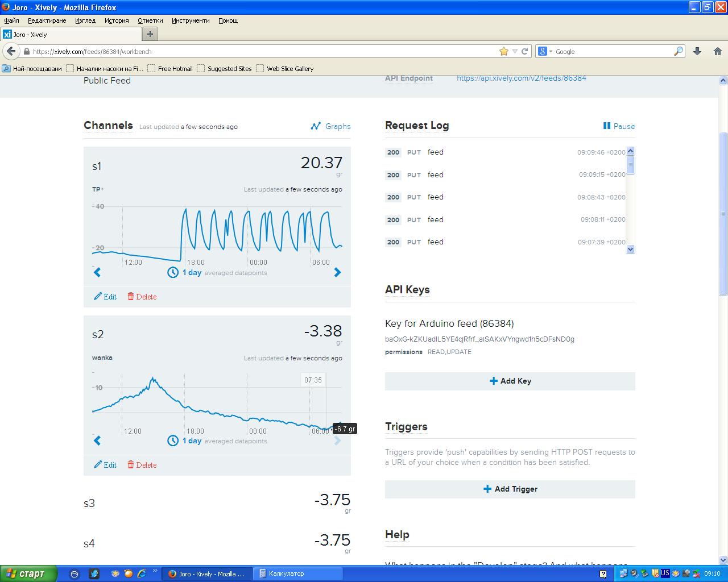Change the s1 graph '1 day' time range
The width and height of the screenshot is (728, 582).
coord(192,273)
